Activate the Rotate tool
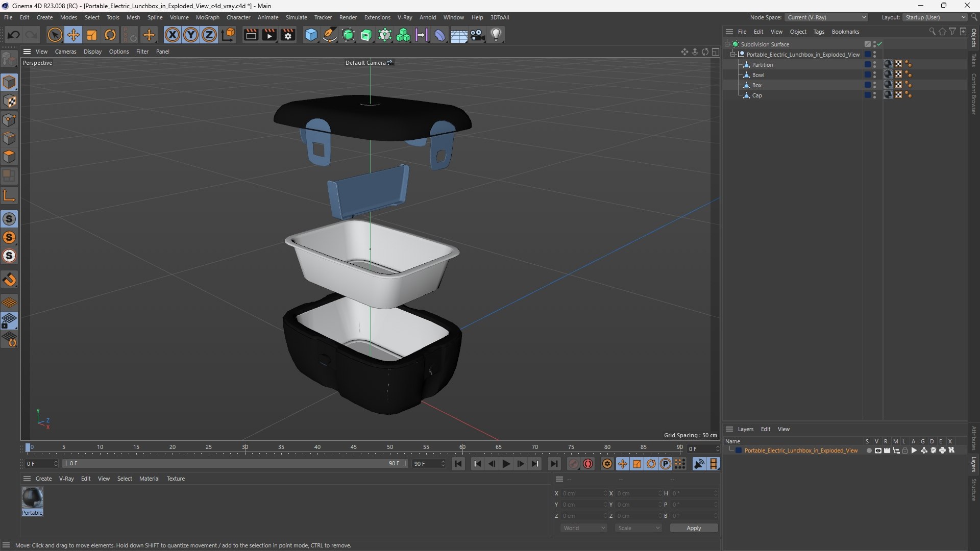This screenshot has height=551, width=980. pos(110,35)
